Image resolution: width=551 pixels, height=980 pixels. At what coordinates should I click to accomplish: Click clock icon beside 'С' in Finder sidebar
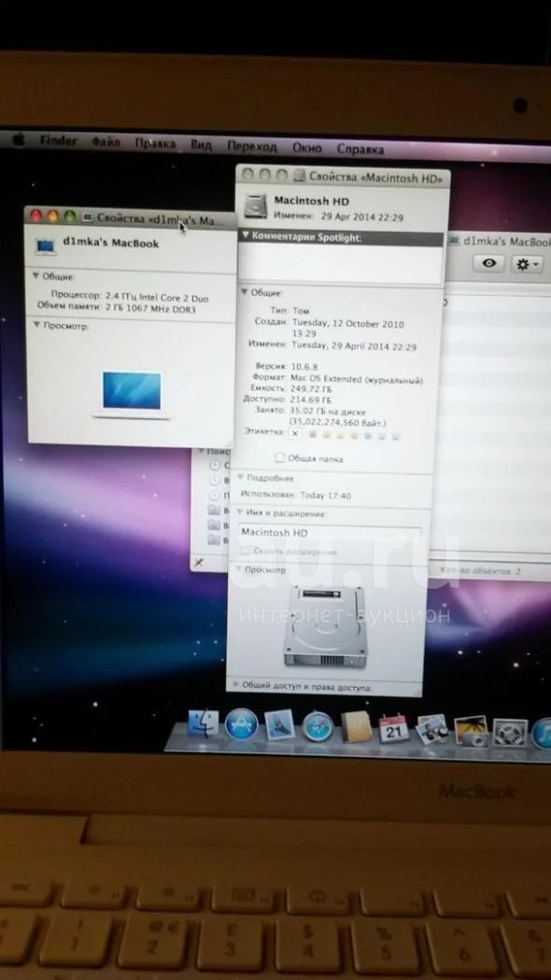tap(216, 466)
